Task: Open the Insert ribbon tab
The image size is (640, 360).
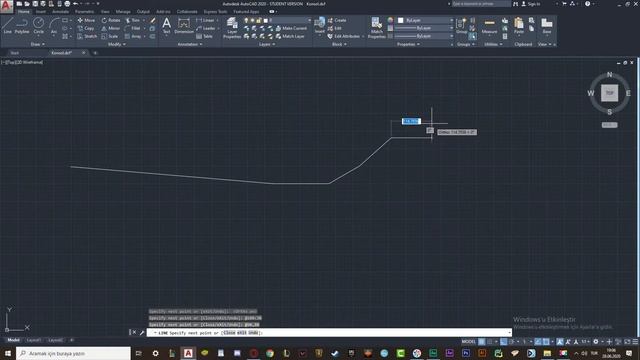Action: [x=41, y=11]
